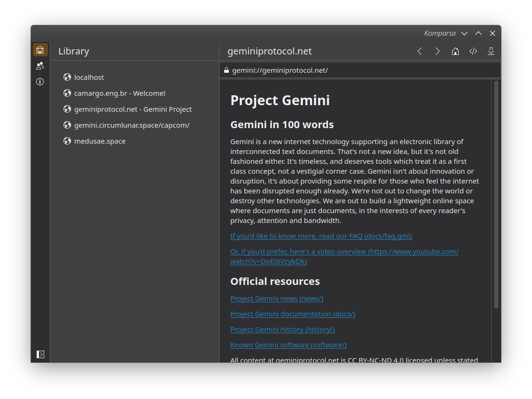Open the identities people icon
The image size is (532, 399).
click(x=40, y=66)
